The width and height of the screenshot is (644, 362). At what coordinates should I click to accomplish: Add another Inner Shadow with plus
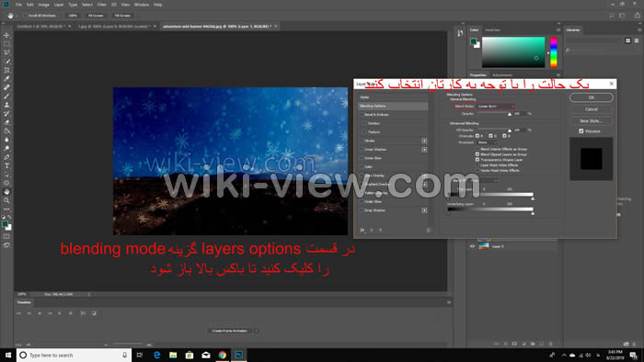pyautogui.click(x=424, y=150)
